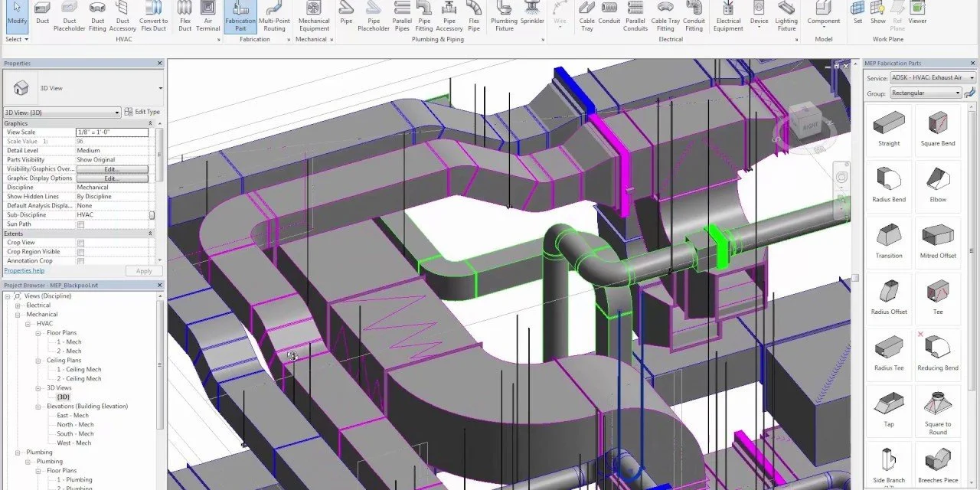Click the Duct Accessory tool

(122, 15)
